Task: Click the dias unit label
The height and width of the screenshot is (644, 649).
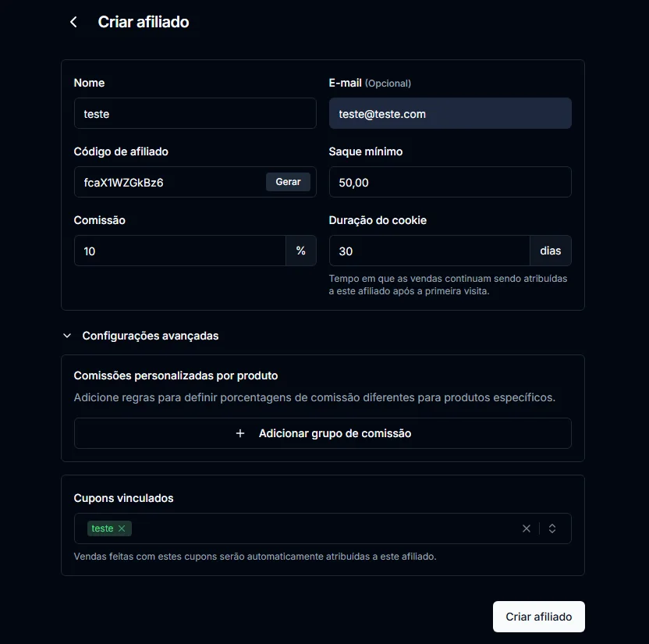Action: (551, 251)
